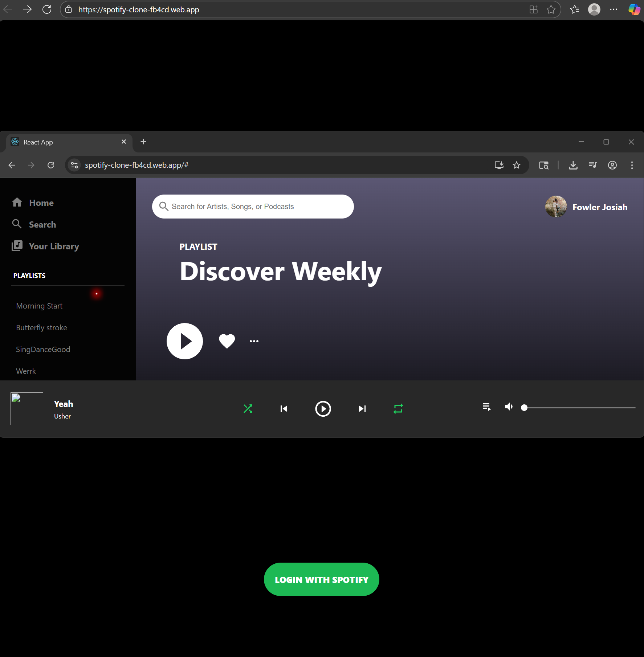Skip to the next track
The image size is (644, 657).
point(362,408)
